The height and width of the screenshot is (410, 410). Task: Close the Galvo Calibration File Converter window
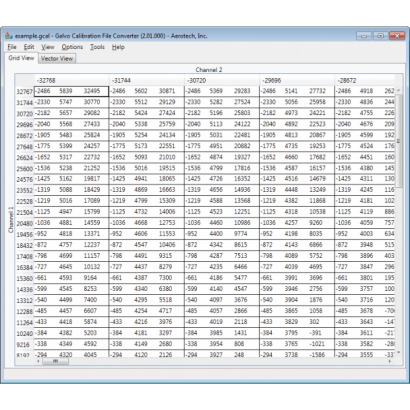[397, 35]
